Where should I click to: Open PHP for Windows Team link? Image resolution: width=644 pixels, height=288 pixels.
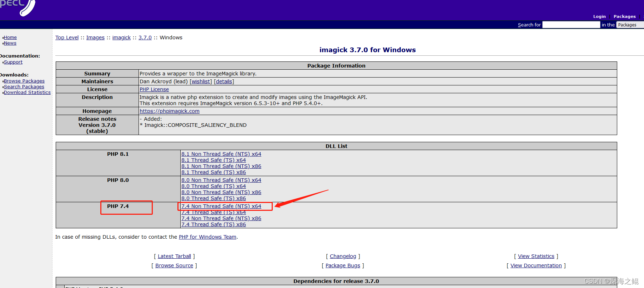tap(207, 237)
